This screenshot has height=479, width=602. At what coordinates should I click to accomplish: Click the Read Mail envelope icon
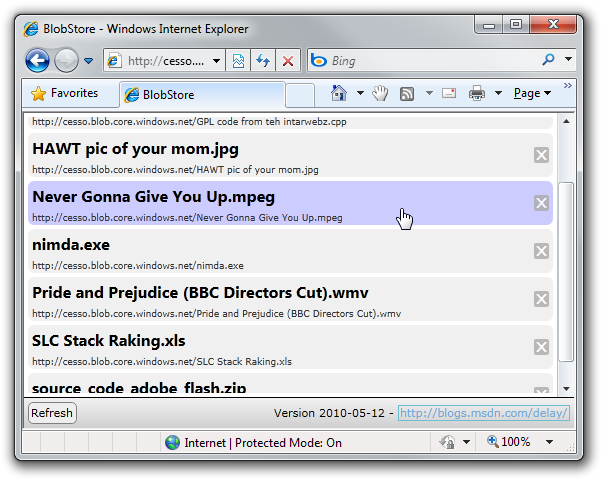point(449,93)
